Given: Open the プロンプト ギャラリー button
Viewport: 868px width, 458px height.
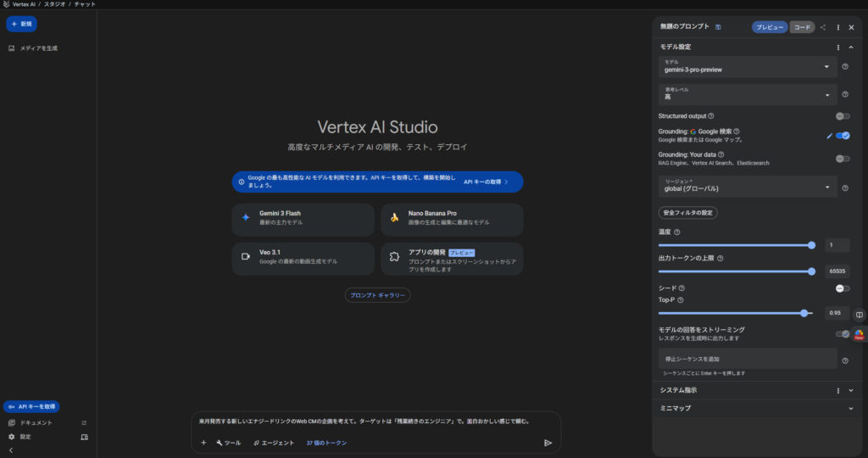Looking at the screenshot, I should (378, 295).
